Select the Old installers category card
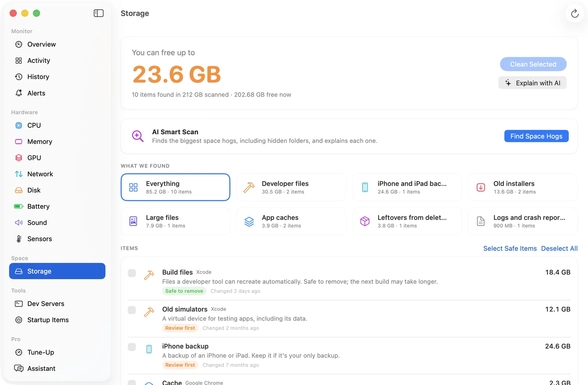This screenshot has width=588, height=385. pyautogui.click(x=523, y=187)
